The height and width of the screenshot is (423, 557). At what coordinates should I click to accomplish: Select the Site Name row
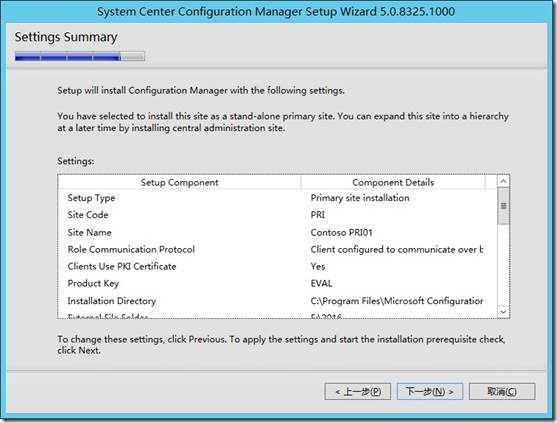click(x=278, y=232)
